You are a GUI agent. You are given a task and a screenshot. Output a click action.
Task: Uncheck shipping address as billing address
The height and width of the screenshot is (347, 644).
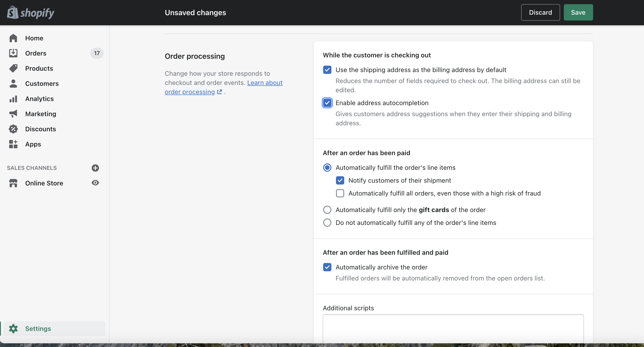tap(327, 70)
